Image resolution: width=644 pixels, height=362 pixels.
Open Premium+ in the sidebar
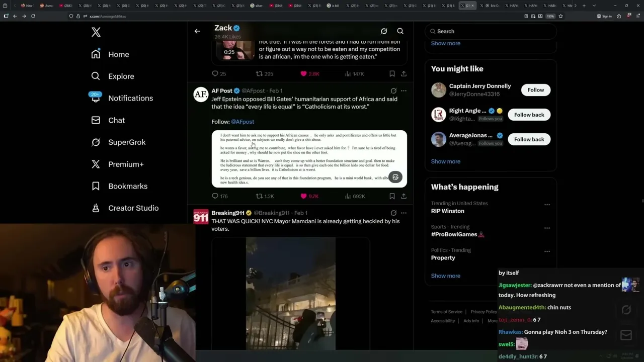coord(117,164)
